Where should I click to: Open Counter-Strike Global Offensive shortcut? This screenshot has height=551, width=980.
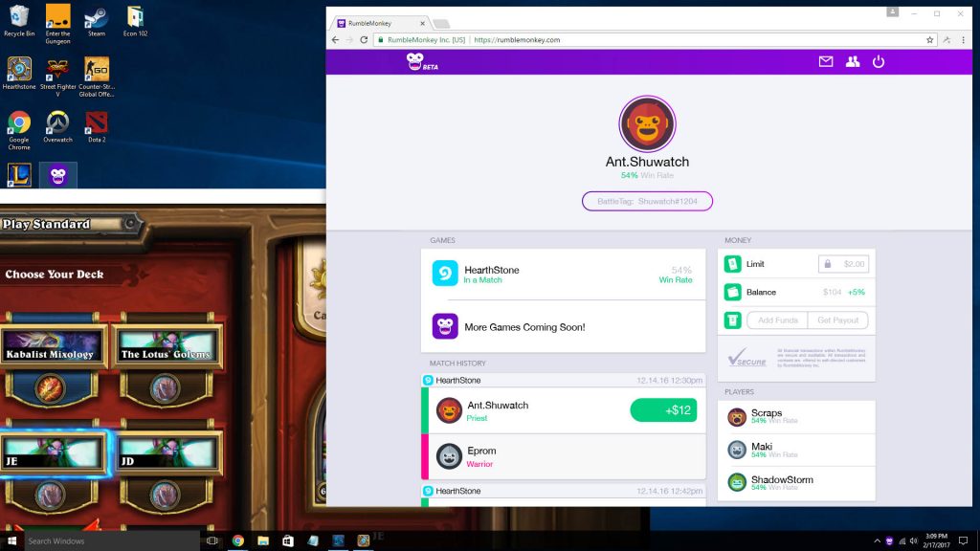point(97,77)
